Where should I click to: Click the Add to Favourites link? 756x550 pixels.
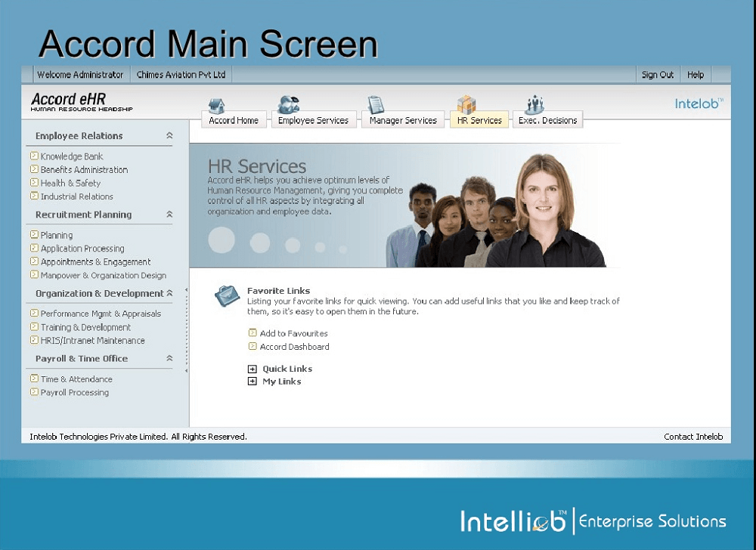(x=293, y=333)
